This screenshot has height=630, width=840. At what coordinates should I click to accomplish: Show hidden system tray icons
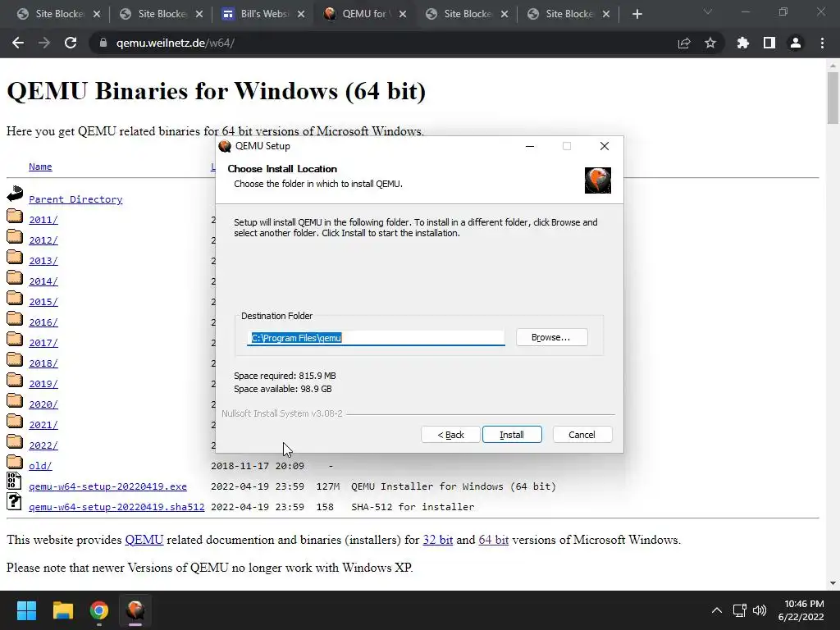pyautogui.click(x=716, y=610)
